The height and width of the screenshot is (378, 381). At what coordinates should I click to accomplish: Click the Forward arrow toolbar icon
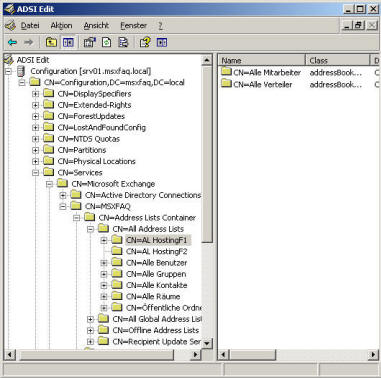pos(28,42)
